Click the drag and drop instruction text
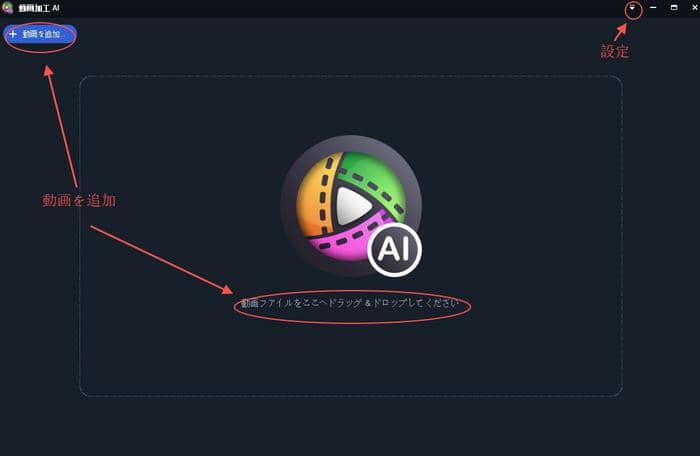The height and width of the screenshot is (456, 700). (350, 303)
